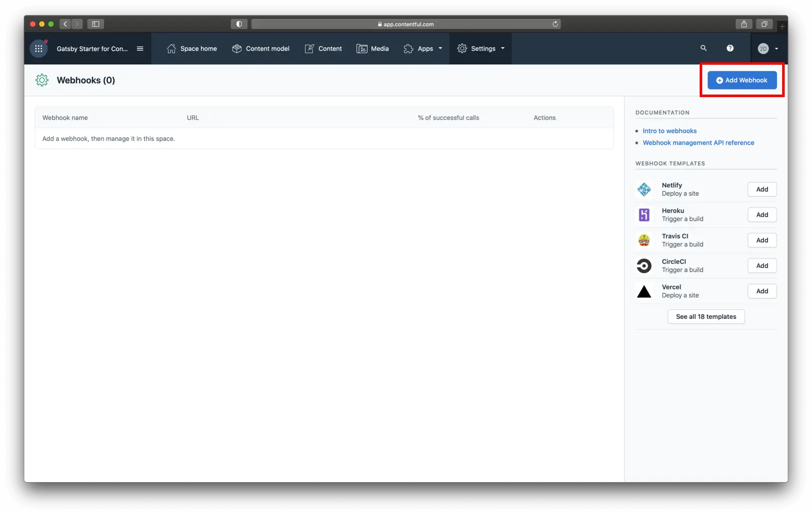This screenshot has width=812, height=514.
Task: Expand the Settings dropdown menu
Action: [481, 49]
